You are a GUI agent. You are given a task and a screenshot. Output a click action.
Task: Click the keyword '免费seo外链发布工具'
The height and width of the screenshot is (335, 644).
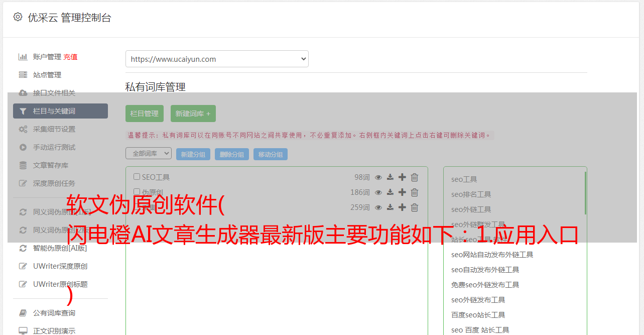pyautogui.click(x=485, y=285)
